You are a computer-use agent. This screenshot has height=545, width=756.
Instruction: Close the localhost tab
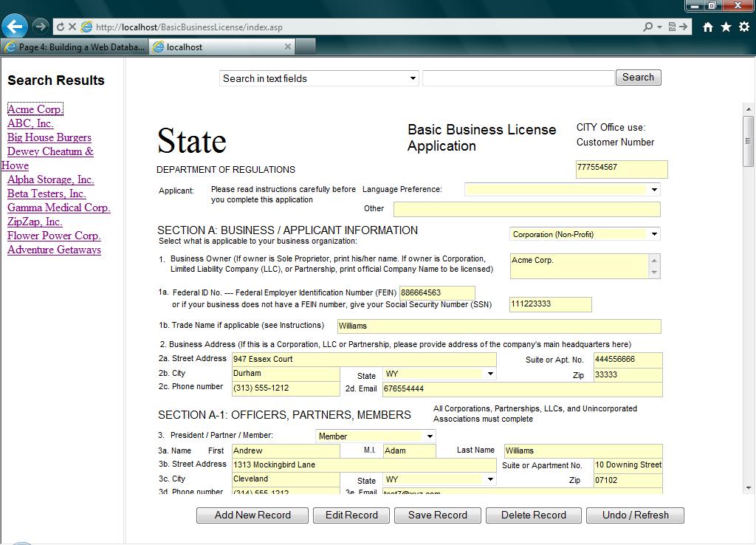pos(288,47)
